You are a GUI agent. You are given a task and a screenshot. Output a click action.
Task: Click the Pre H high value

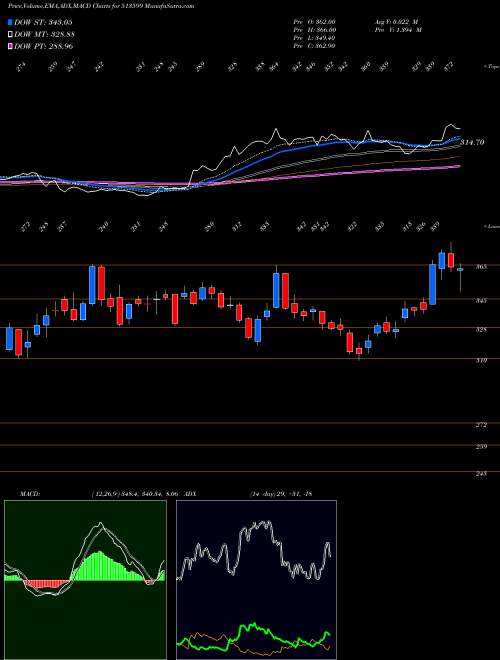click(325, 30)
